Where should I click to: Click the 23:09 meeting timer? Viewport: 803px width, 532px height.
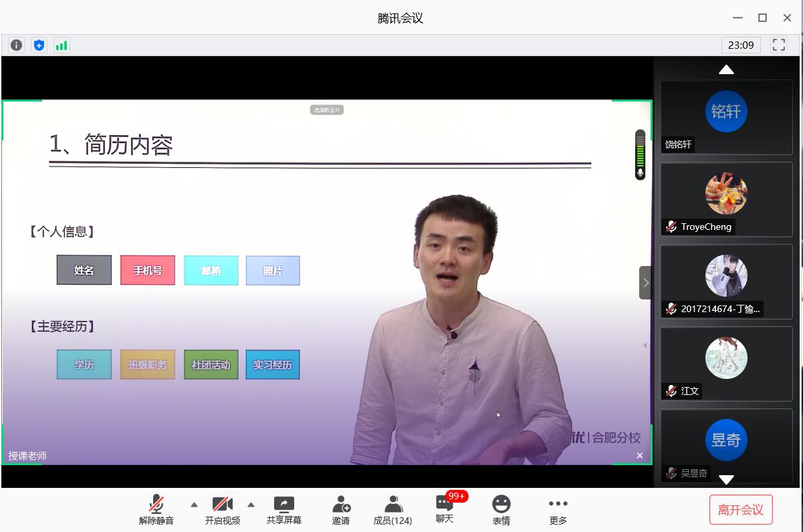click(x=741, y=45)
